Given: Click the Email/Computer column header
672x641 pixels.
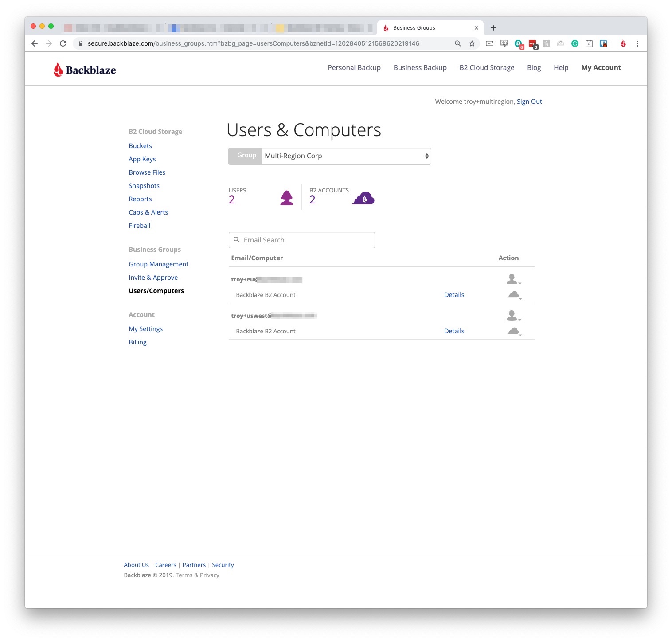Looking at the screenshot, I should [257, 258].
